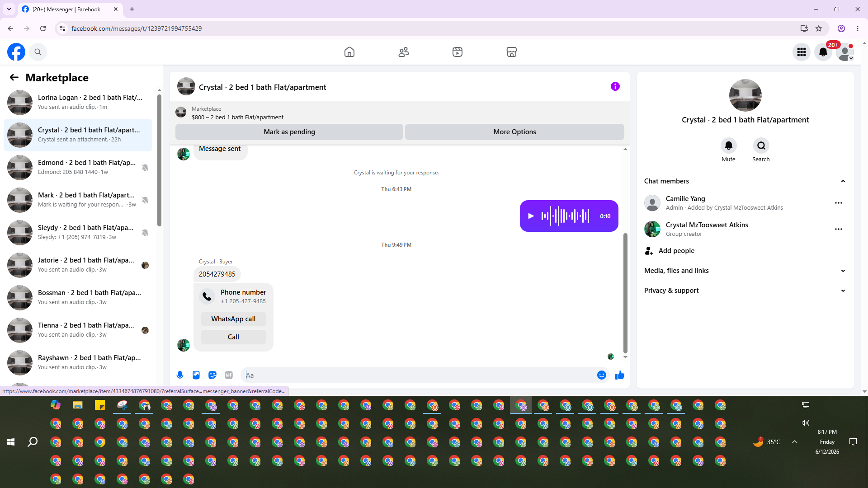The height and width of the screenshot is (488, 868).
Task: Open the Lorina Logan conversation
Action: tap(78, 102)
